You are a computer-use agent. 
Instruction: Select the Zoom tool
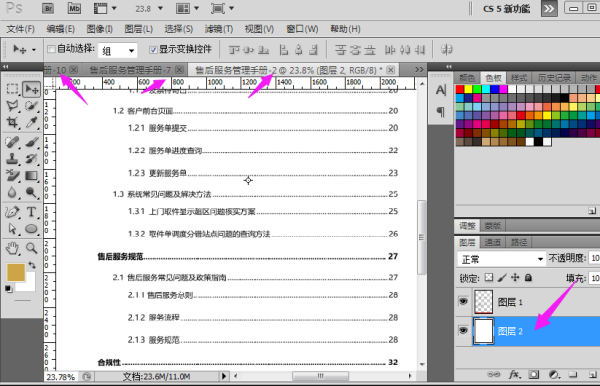point(31,249)
